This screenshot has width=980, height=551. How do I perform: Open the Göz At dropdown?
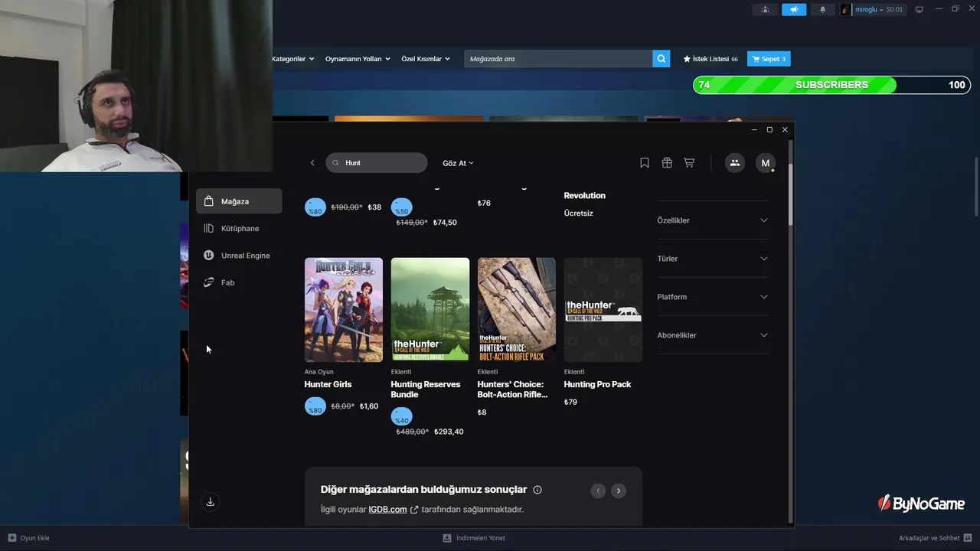pos(458,163)
